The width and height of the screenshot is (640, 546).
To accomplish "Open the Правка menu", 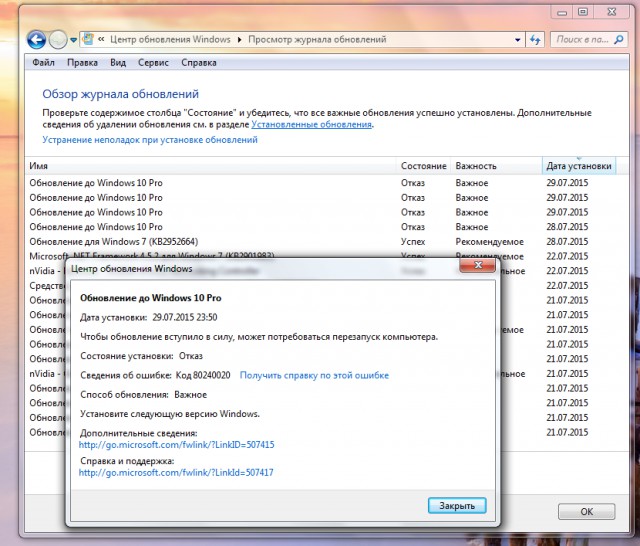I will click(82, 63).
